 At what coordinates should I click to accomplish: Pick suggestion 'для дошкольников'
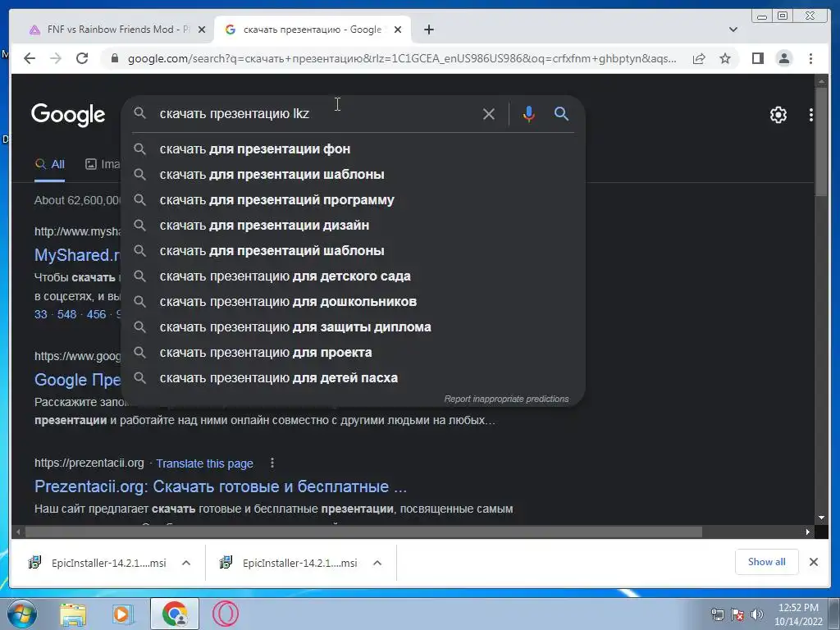[353, 302]
